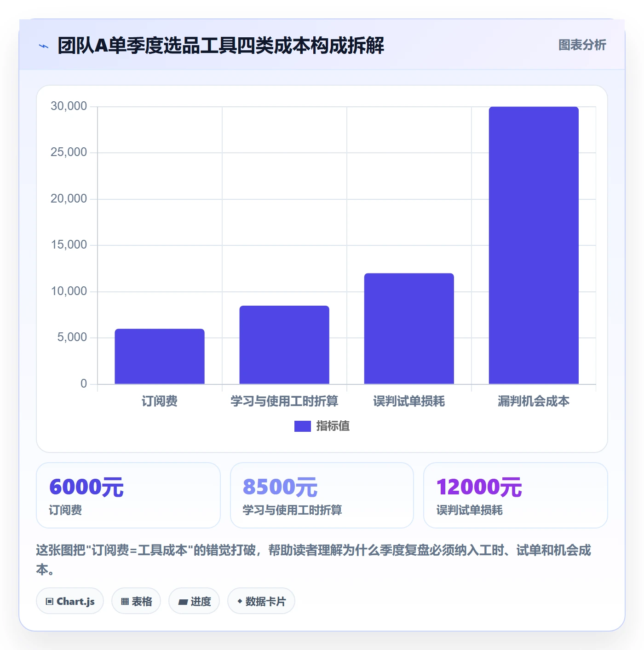Image resolution: width=644 pixels, height=650 pixels.
Task: Click the 30,000 y-axis value
Action: [x=69, y=106]
